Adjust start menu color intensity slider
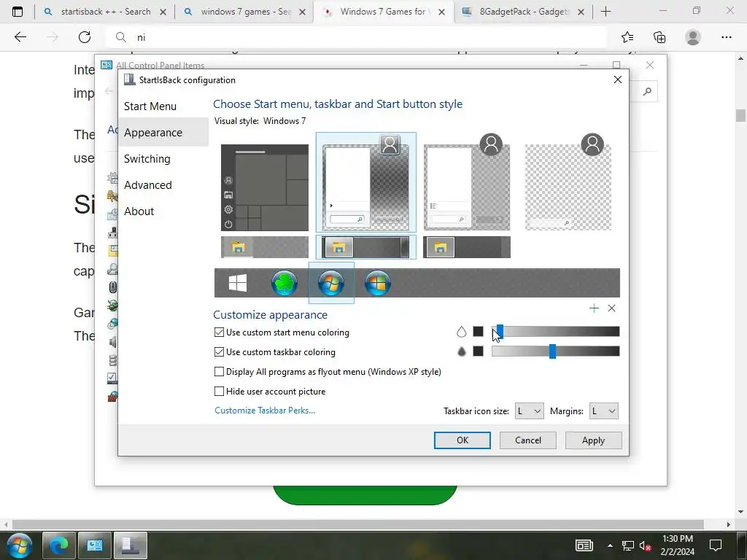747x560 pixels. 555,332
